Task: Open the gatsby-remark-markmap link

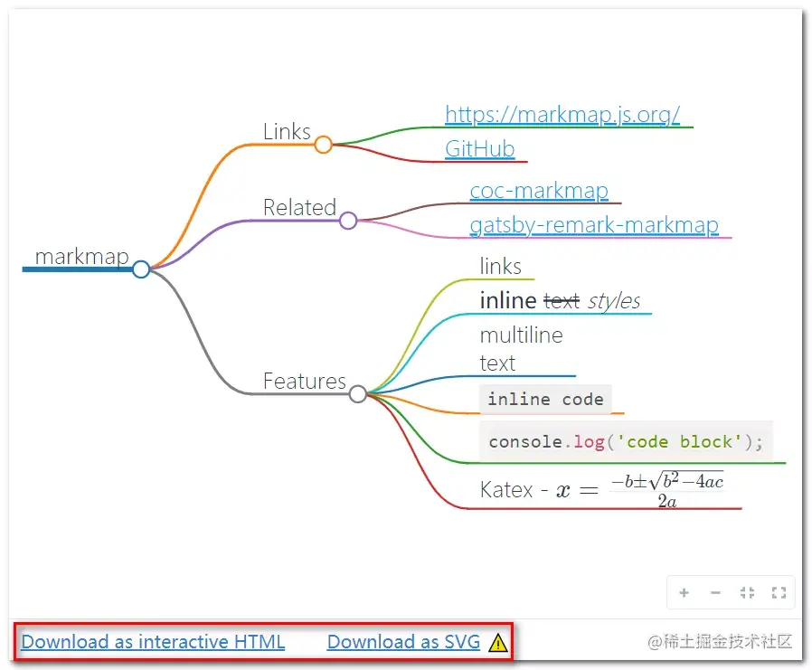Action: point(594,225)
